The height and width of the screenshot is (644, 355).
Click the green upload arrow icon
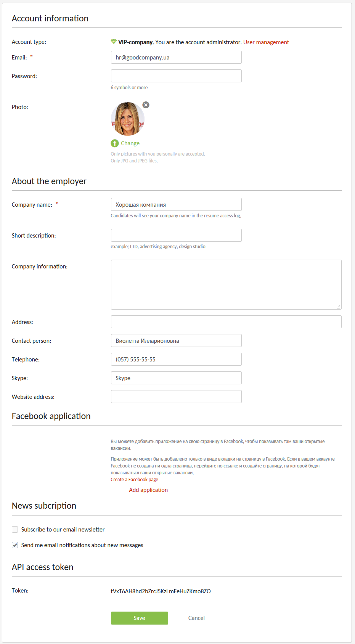115,143
